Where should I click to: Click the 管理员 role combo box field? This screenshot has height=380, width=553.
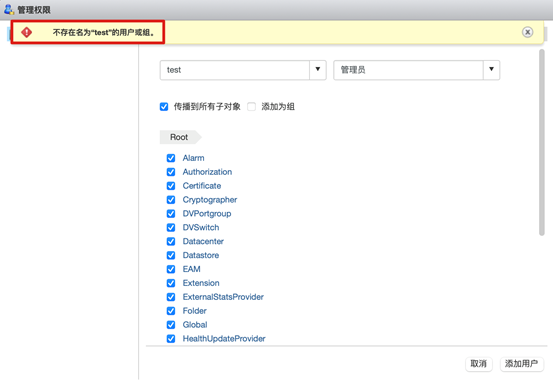[408, 70]
